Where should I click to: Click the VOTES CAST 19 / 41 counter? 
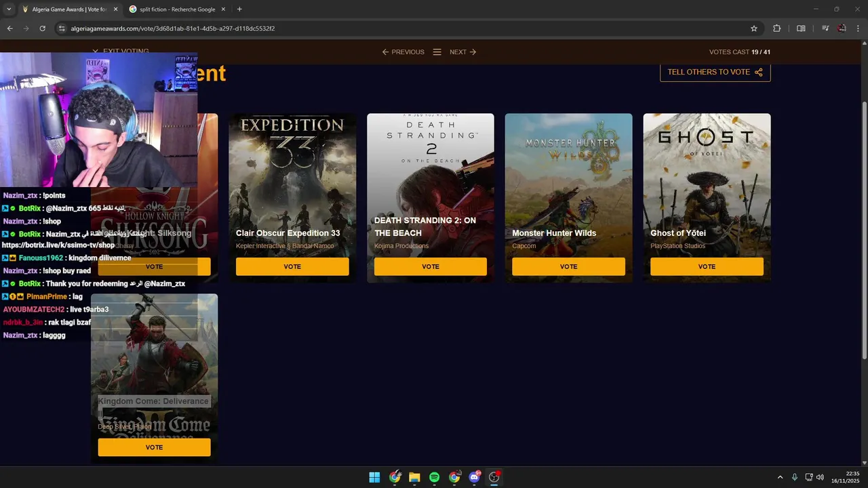click(x=739, y=52)
